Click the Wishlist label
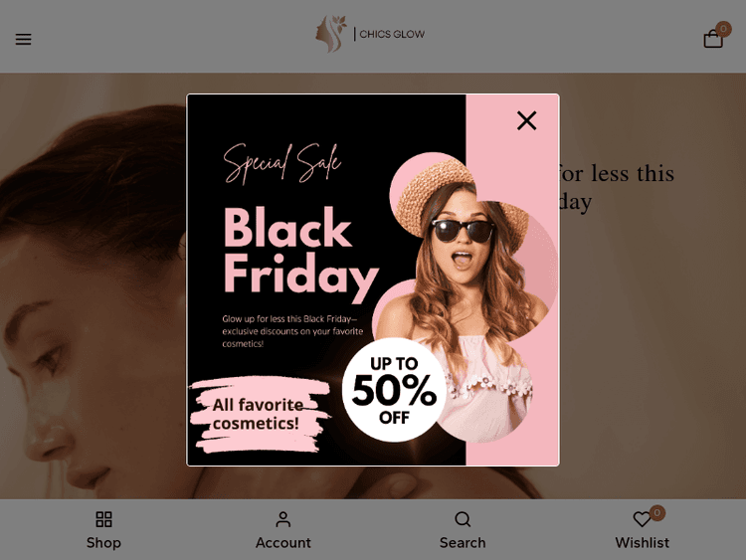The image size is (746, 560). pos(642,543)
